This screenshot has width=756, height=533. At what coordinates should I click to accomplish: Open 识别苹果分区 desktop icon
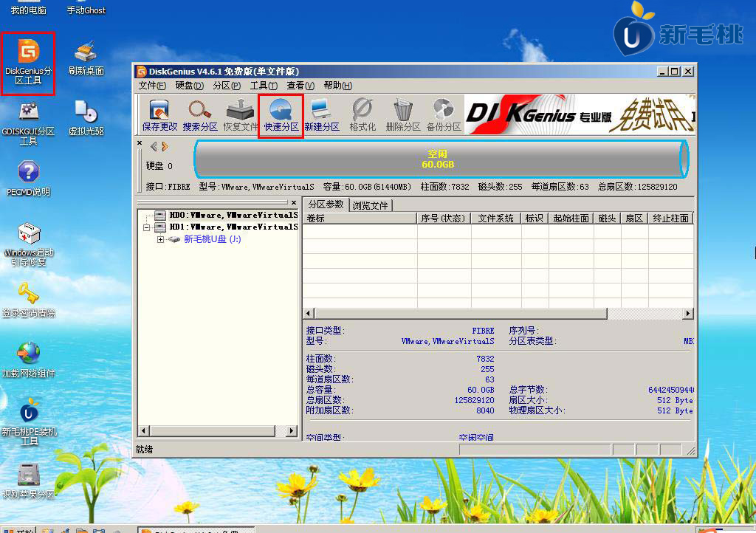point(28,481)
